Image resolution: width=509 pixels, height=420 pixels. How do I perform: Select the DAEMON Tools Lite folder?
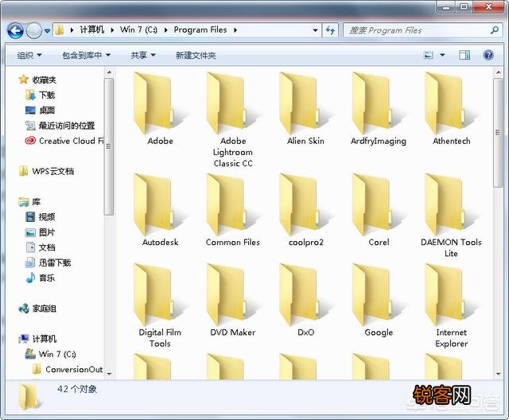[451, 216]
